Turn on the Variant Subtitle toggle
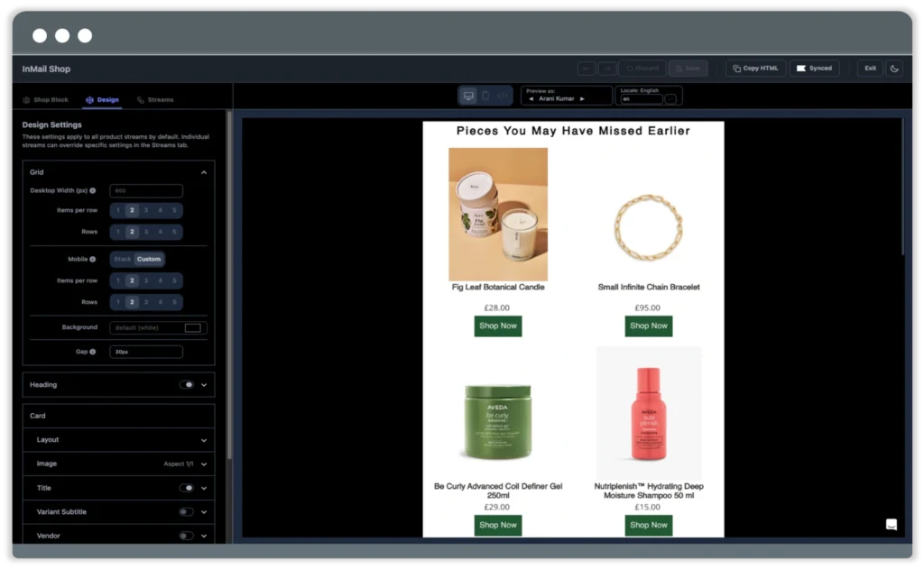The image size is (924, 569). pos(186,511)
